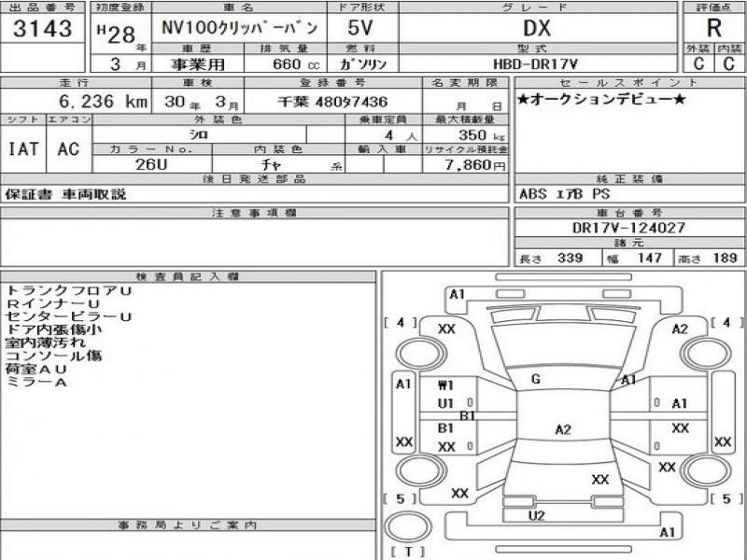Screen dimensions: 747x560
Task: Click the G mark on the windshield
Action: coord(535,379)
